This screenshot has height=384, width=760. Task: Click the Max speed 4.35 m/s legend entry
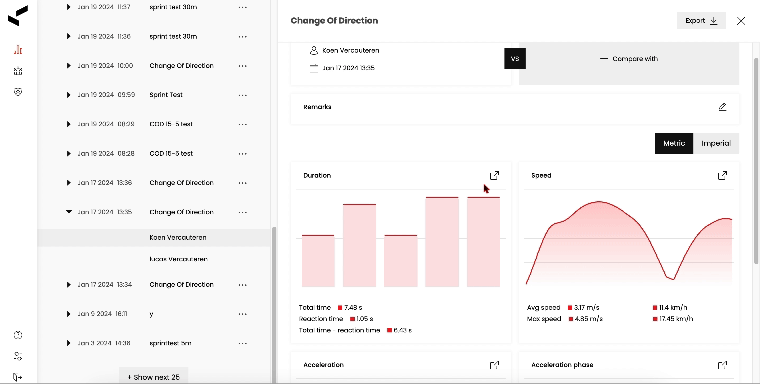pyautogui.click(x=565, y=319)
